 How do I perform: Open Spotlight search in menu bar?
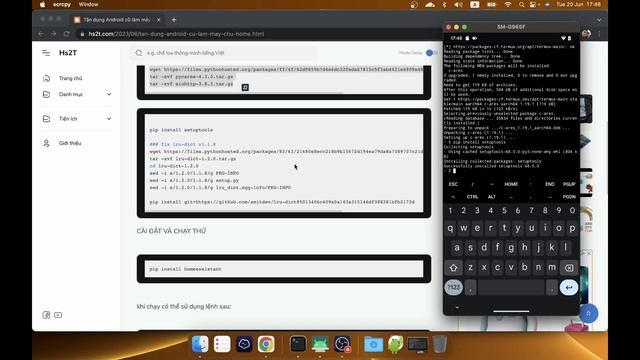(522, 4)
